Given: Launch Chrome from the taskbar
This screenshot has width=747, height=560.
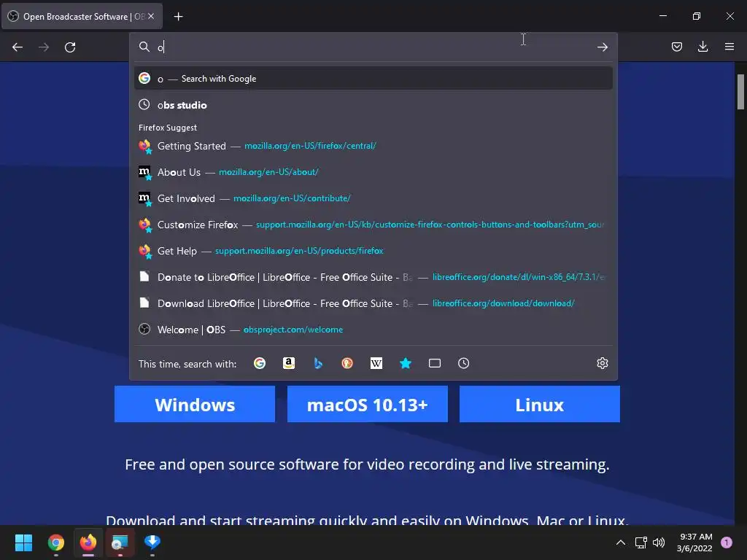Looking at the screenshot, I should tap(55, 542).
